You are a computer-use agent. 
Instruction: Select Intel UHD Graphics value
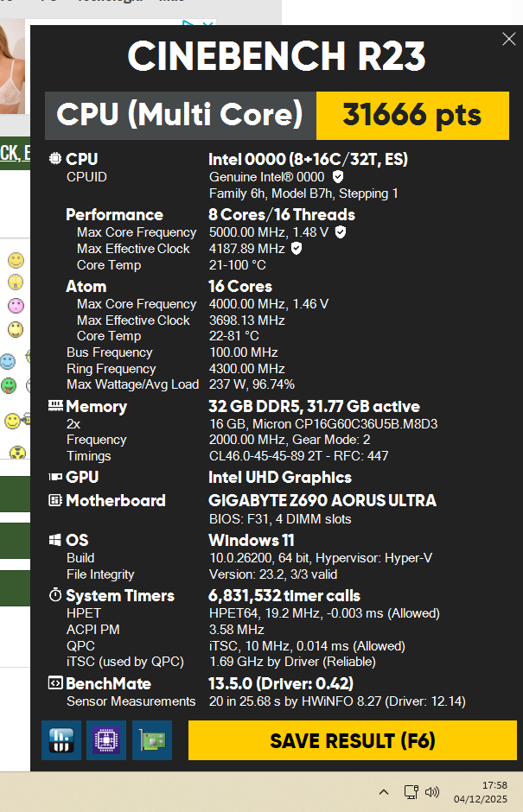coord(280,478)
